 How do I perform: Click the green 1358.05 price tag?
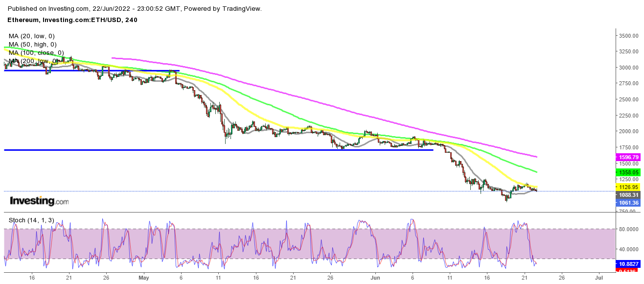[x=628, y=172]
